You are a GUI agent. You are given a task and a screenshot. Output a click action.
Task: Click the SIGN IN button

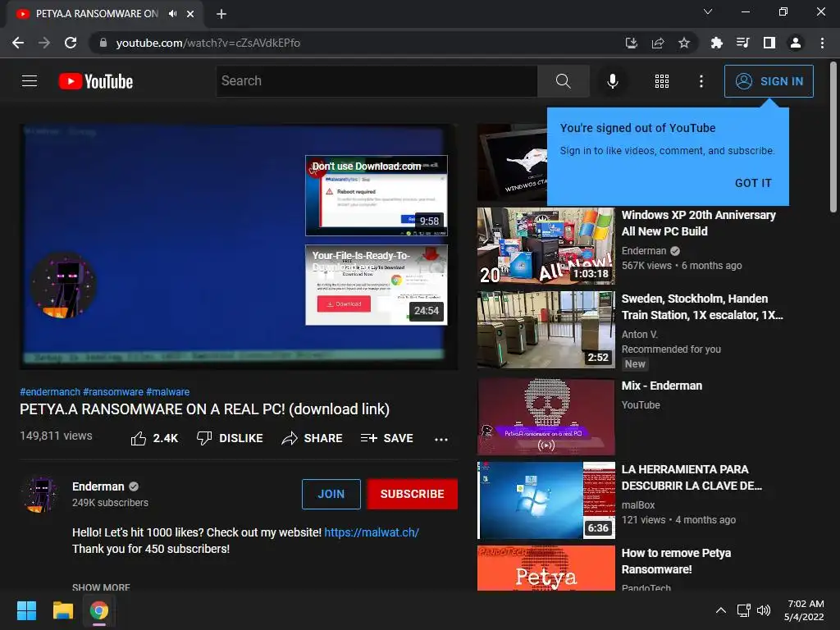[769, 81]
